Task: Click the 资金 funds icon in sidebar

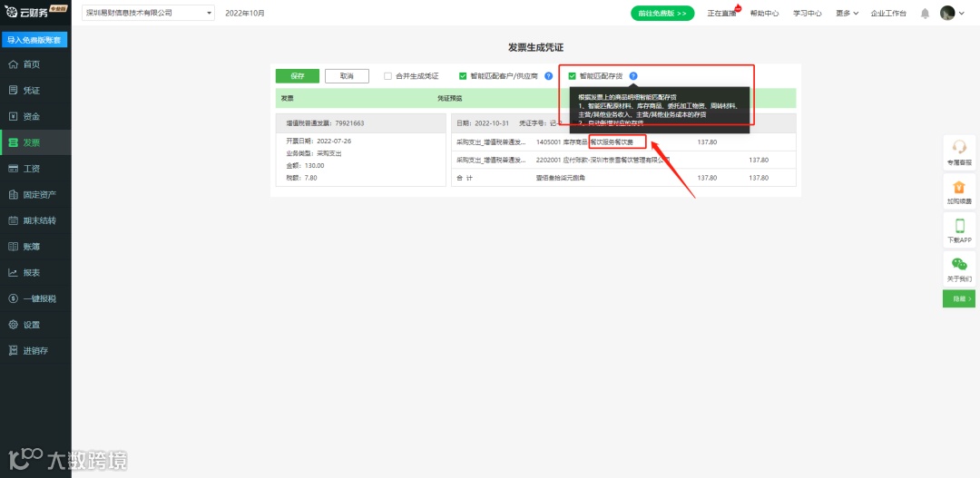Action: point(13,116)
